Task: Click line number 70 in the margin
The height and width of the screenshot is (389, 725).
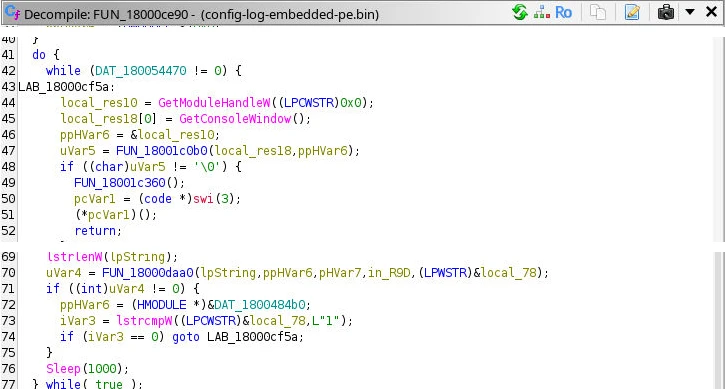Action: 8,273
